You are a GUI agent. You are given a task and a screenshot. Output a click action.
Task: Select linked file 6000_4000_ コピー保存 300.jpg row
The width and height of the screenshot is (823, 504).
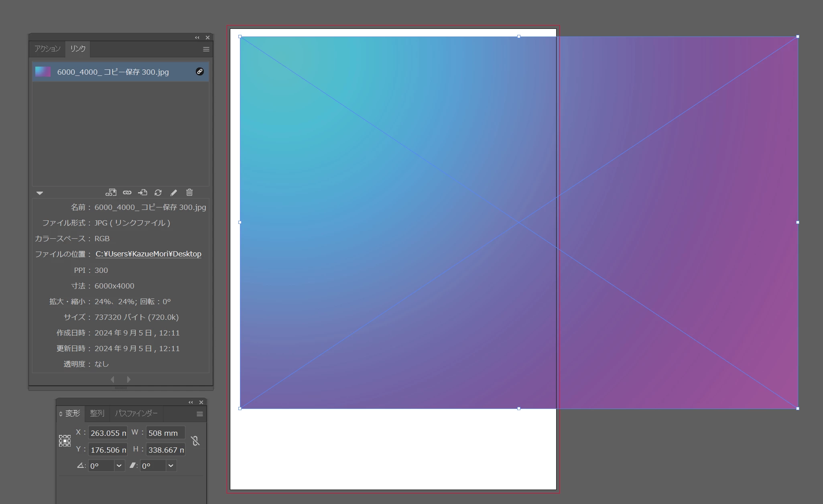(113, 72)
